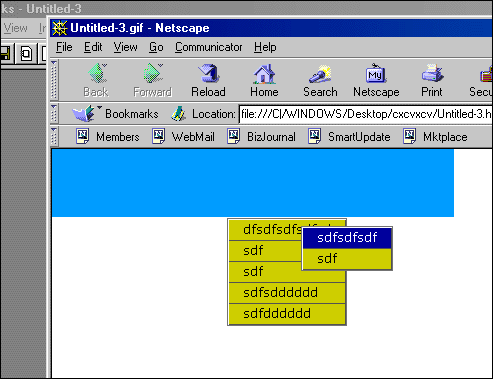The width and height of the screenshot is (493, 379).
Task: Open the Communicator menu
Action: pos(209,47)
